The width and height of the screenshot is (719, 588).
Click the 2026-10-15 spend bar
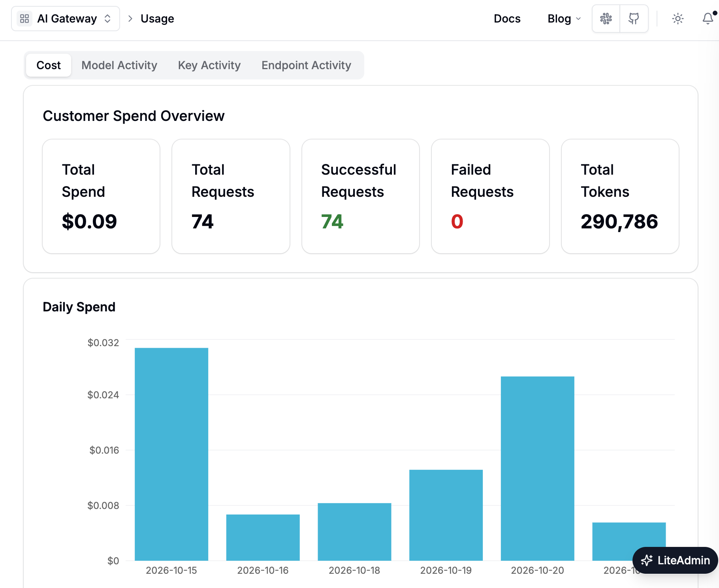tap(171, 454)
